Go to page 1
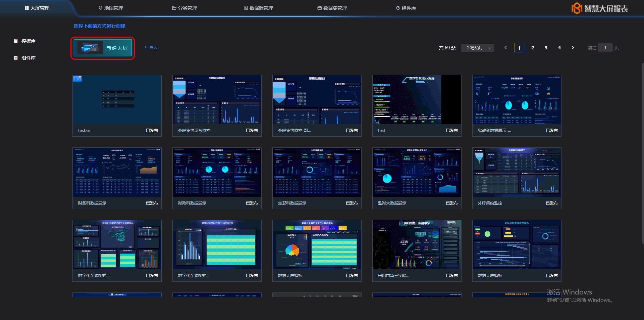Viewport: 644px width, 320px height. pyautogui.click(x=519, y=48)
